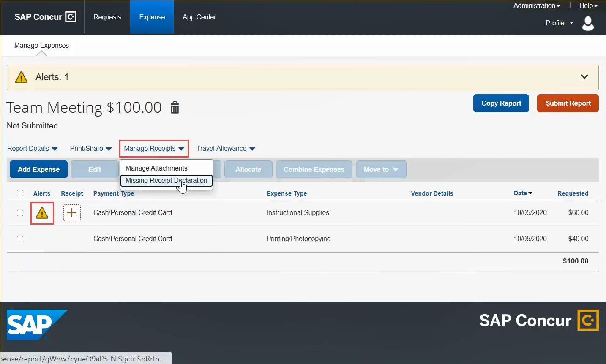Click the SAP Concur logo in header
Image resolution: width=606 pixels, height=364 pixels.
click(x=45, y=17)
